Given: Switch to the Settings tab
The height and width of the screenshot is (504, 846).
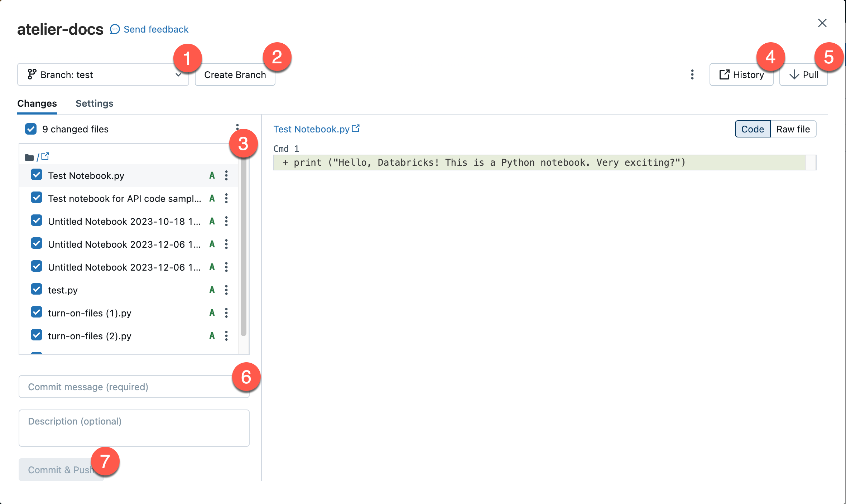Looking at the screenshot, I should coord(94,103).
